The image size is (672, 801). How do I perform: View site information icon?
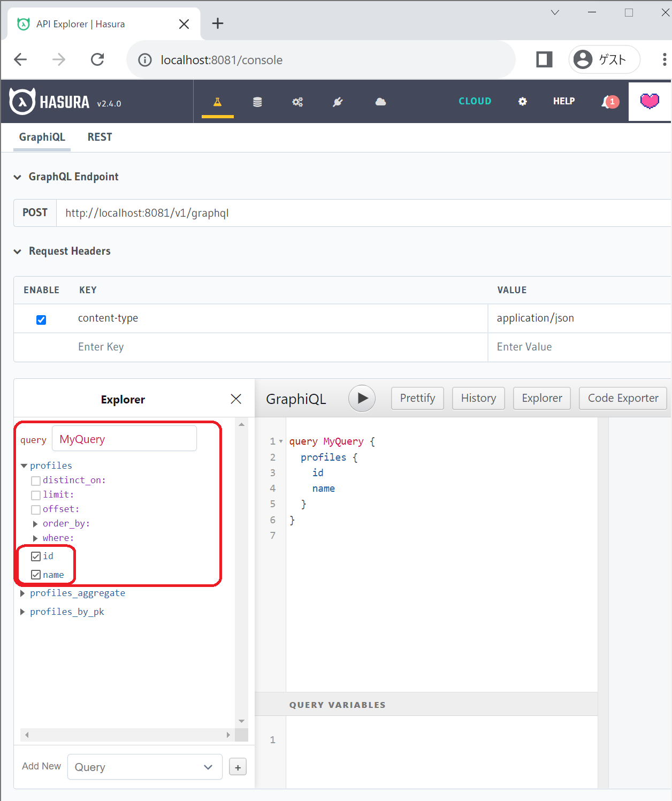click(x=145, y=60)
